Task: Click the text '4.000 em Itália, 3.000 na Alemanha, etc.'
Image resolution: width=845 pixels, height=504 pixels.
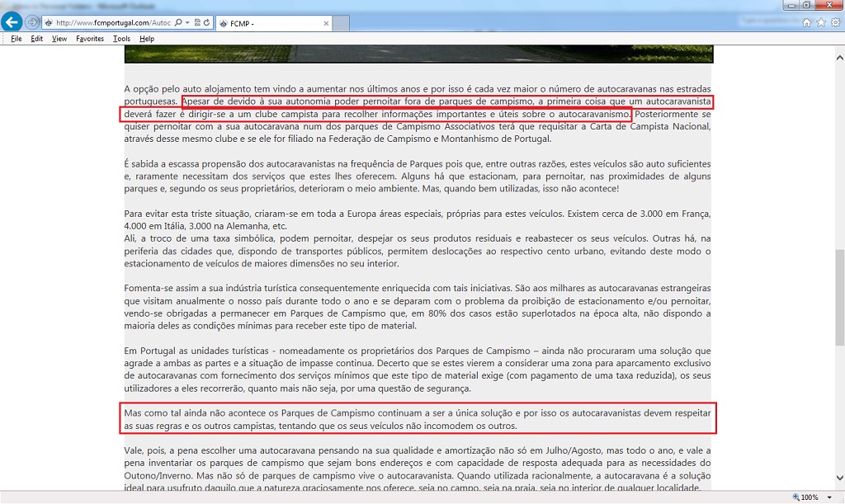Action: (x=205, y=226)
